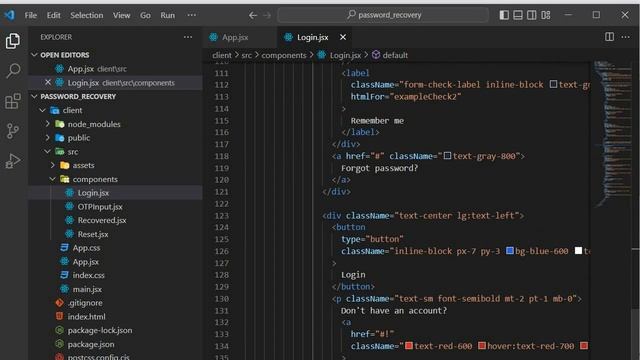640x360 pixels.
Task: Open index.html file in explorer
Action: 115,316
